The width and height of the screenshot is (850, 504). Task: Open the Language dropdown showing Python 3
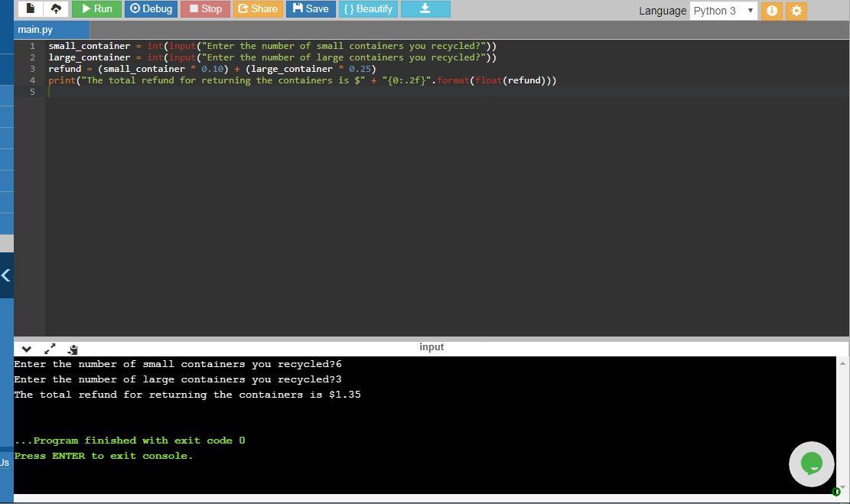(723, 11)
